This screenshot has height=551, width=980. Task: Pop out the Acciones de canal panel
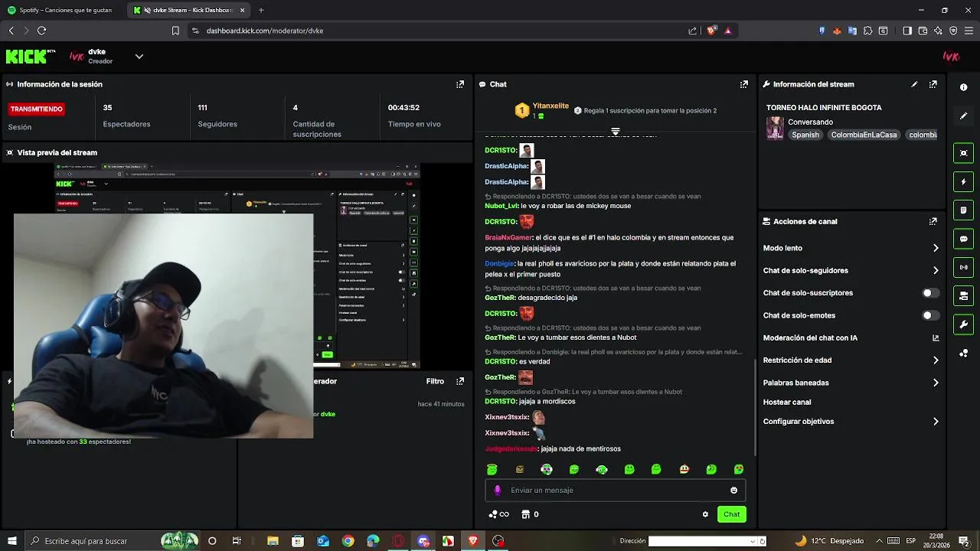933,221
